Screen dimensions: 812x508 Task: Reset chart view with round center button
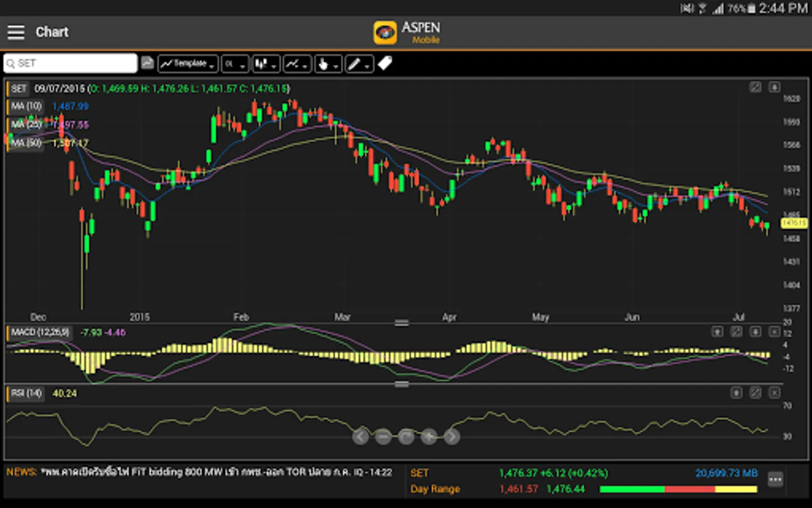(x=406, y=436)
